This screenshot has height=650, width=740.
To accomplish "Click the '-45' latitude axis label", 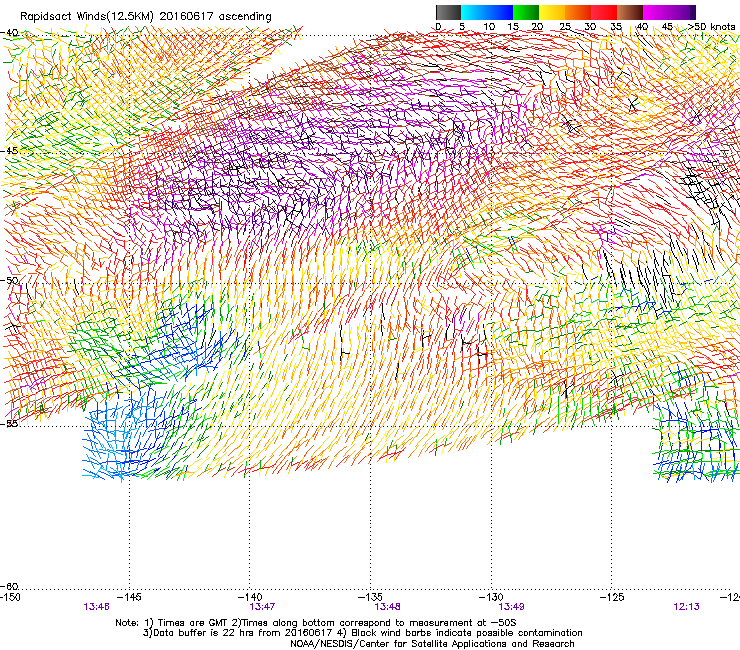I will pos(9,151).
